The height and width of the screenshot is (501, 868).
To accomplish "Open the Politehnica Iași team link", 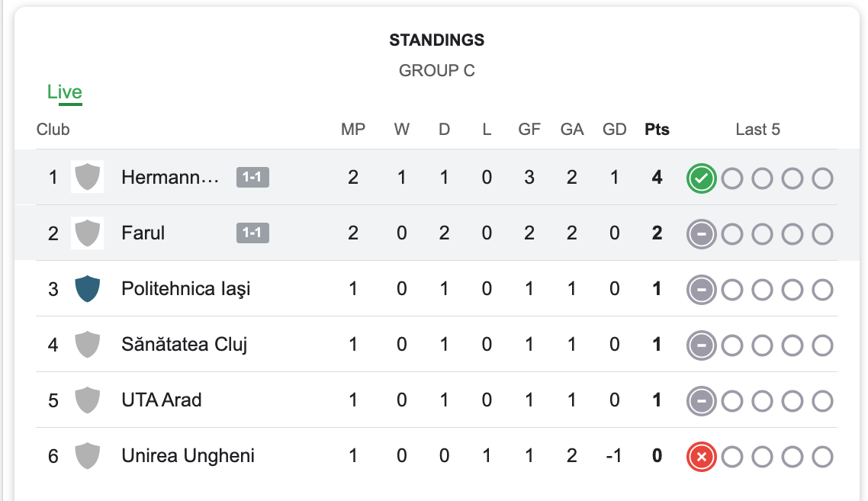I will 186,288.
